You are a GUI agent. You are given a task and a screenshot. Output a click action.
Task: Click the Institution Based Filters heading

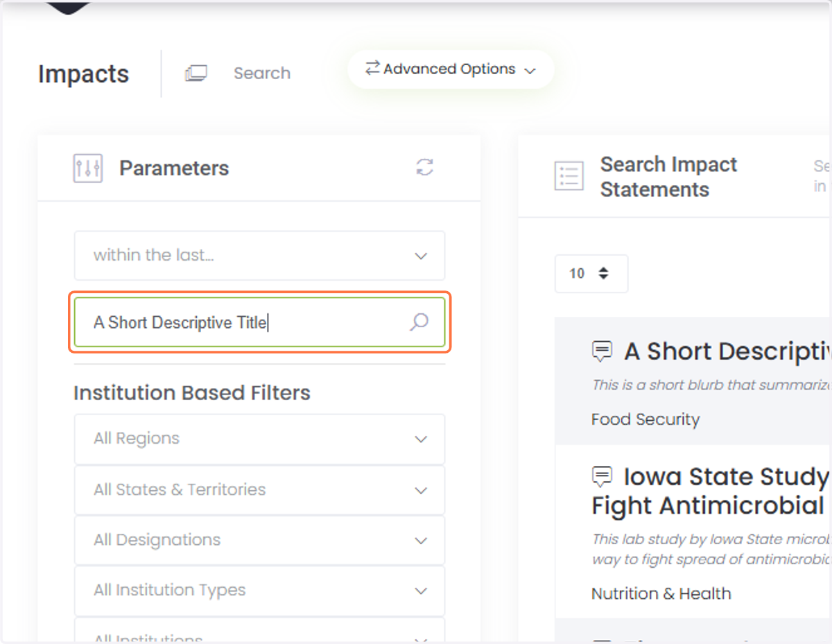192,393
